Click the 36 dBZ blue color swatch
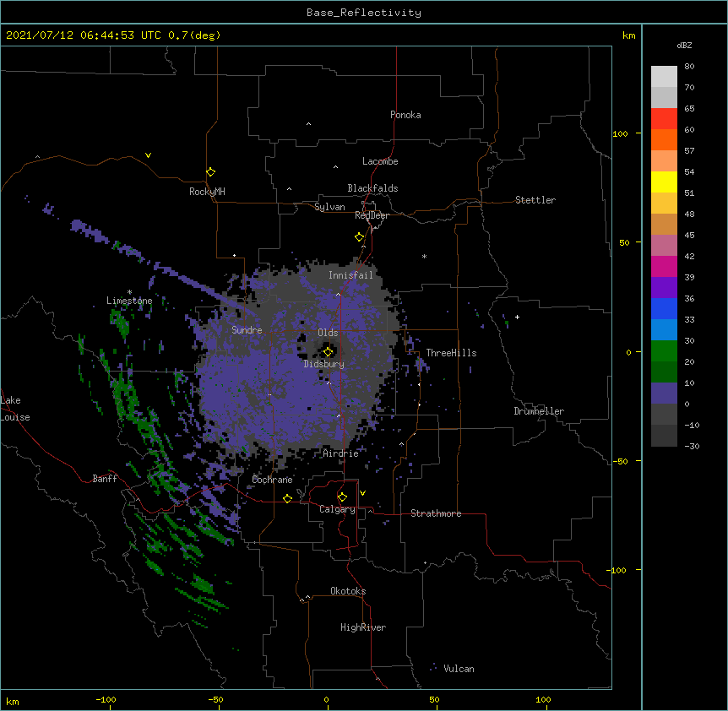 click(664, 308)
